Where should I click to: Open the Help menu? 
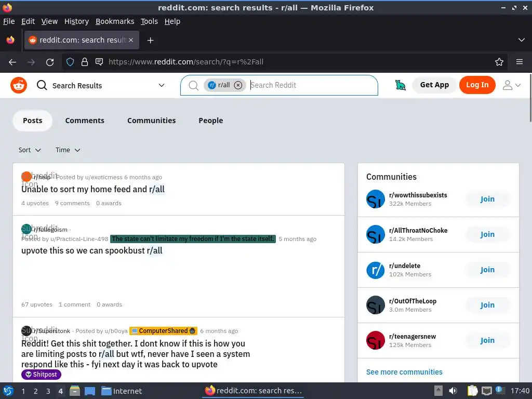coord(172,21)
